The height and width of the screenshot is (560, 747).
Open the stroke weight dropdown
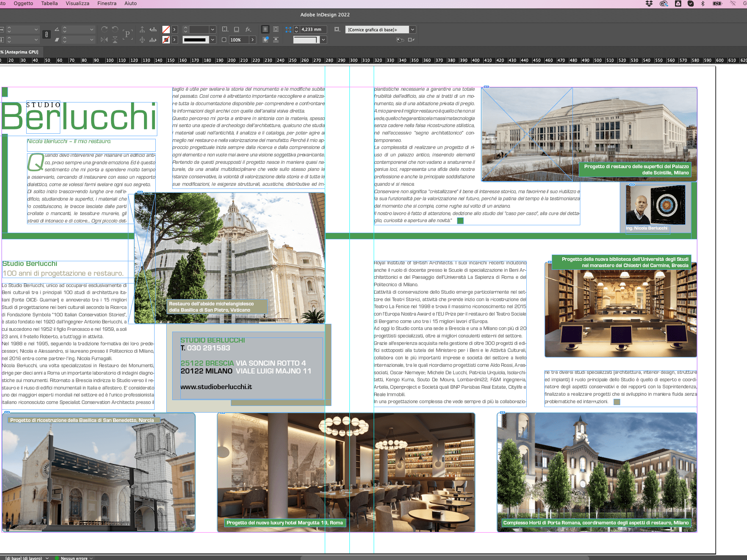(212, 29)
